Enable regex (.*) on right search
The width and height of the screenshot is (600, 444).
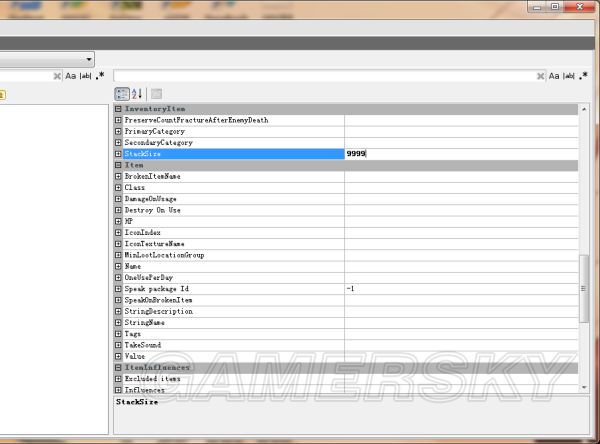584,76
